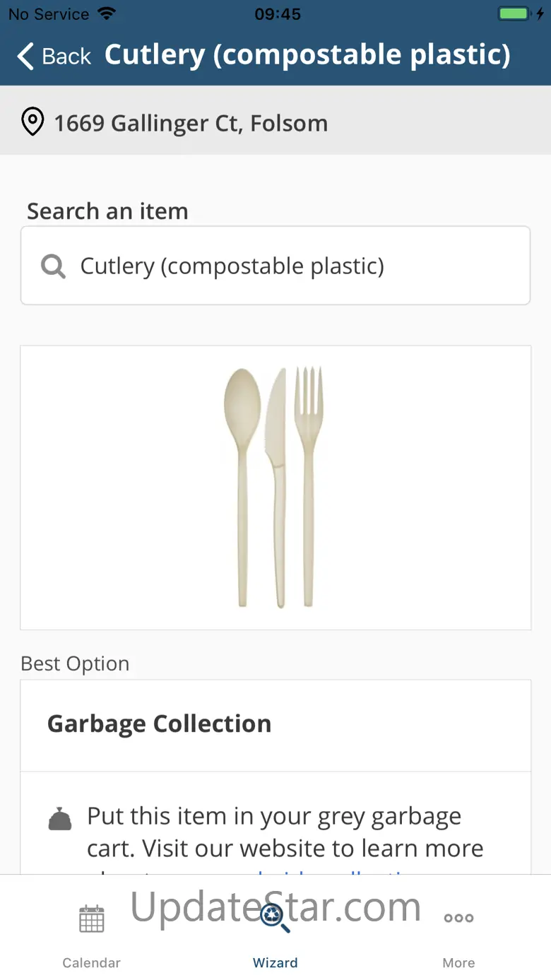Tap the grey garbage cart icon
This screenshot has height=980, width=551.
click(x=59, y=818)
